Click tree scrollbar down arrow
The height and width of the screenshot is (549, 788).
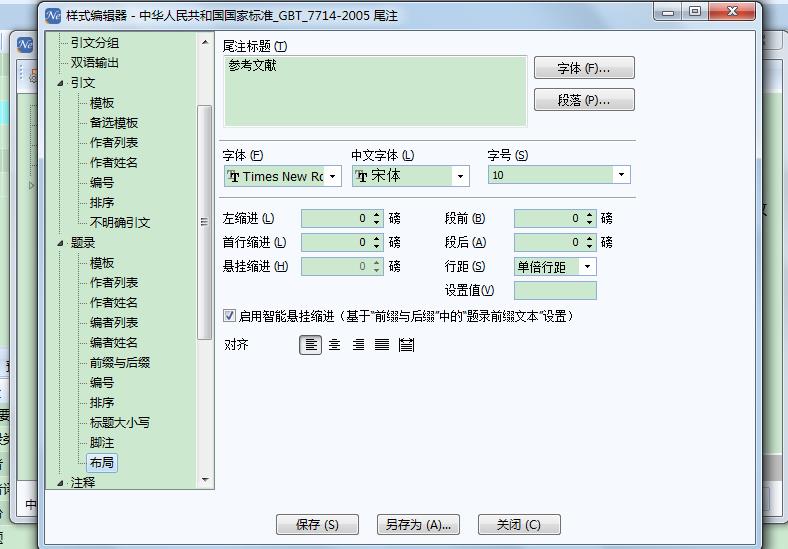pos(205,480)
